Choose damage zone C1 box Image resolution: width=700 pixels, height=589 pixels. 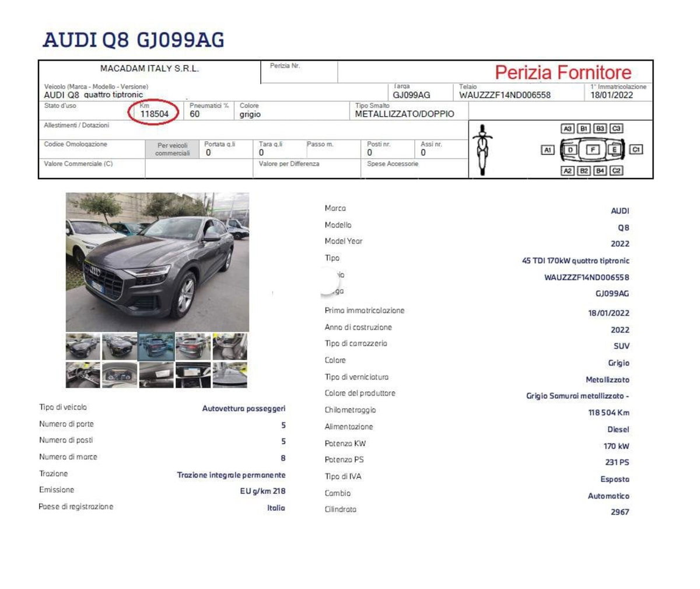(636, 149)
